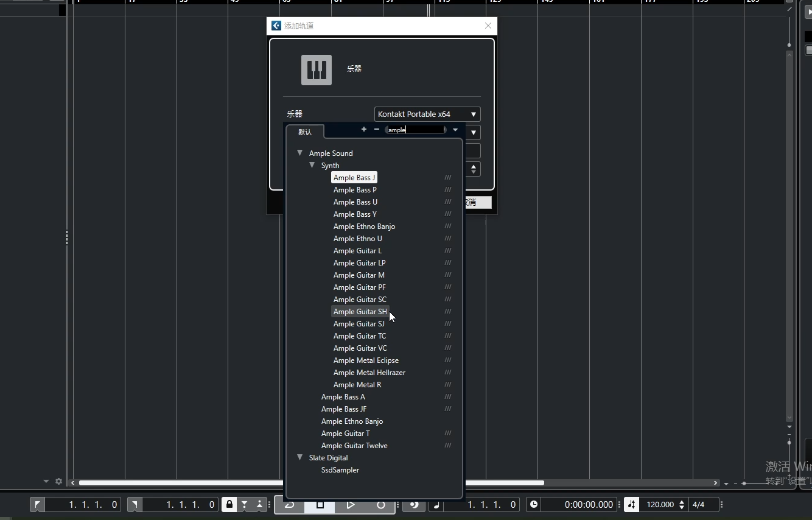Click the track list settings gear icon

58,481
